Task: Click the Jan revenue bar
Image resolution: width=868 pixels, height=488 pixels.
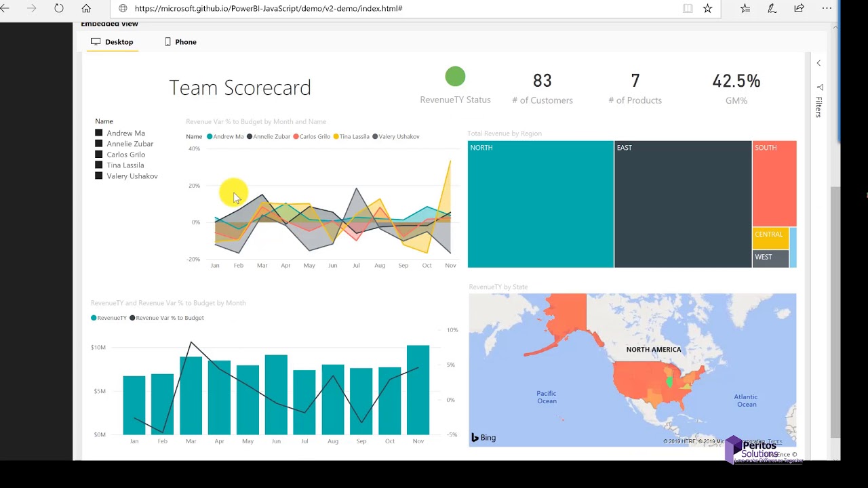Action: coord(134,405)
